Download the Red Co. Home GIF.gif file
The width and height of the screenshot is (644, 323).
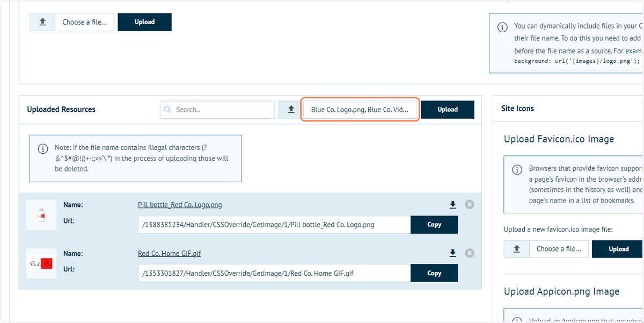click(x=452, y=253)
